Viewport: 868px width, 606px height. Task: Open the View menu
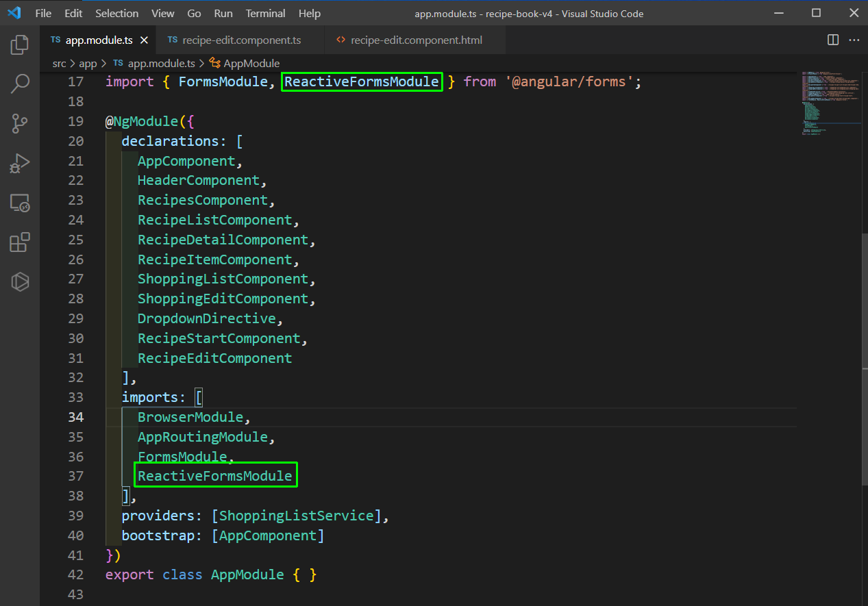(163, 13)
